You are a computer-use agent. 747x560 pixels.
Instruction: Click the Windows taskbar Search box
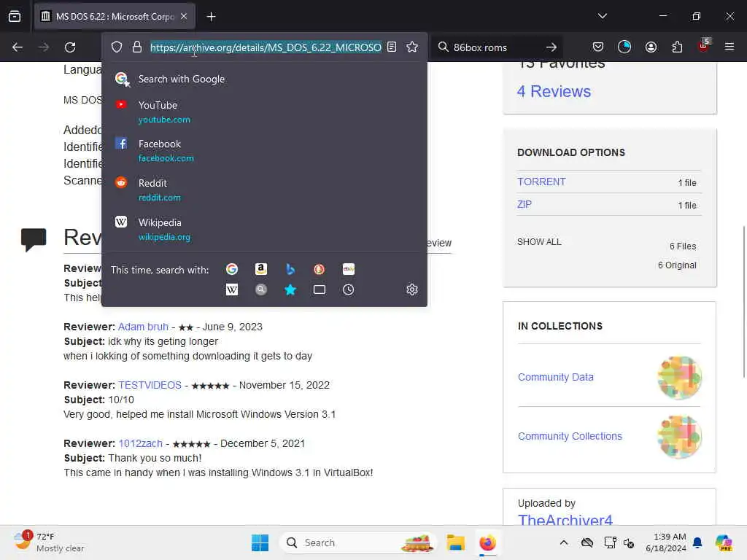pos(357,542)
